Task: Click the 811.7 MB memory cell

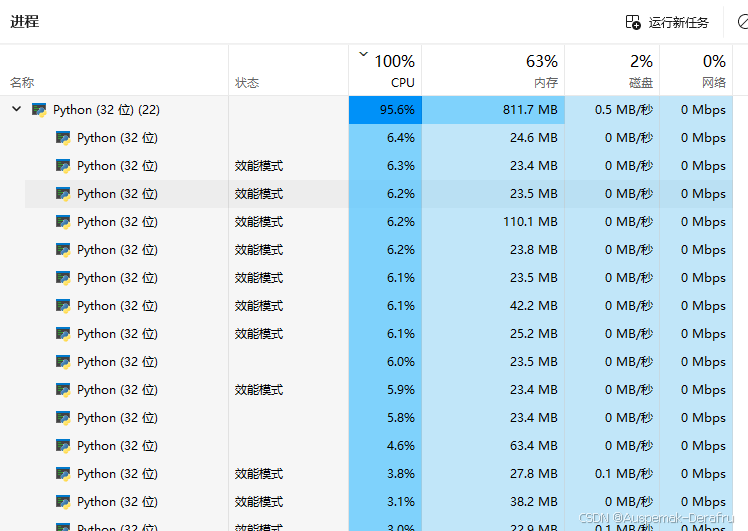Action: click(493, 110)
